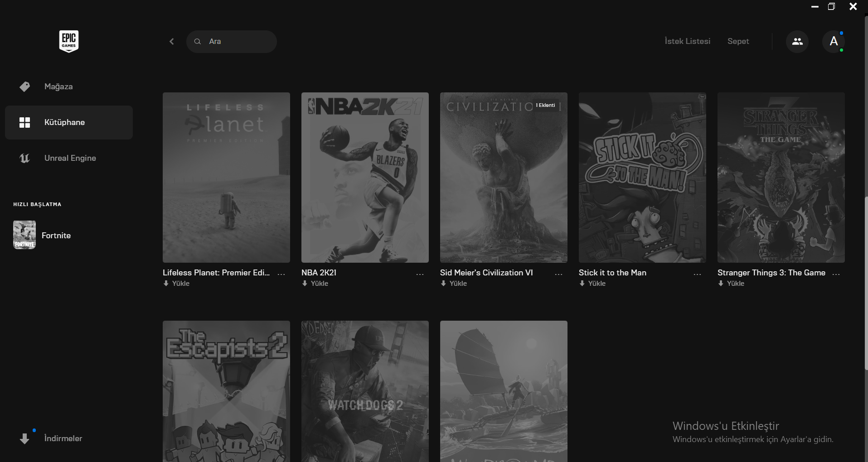Viewport: 868px width, 462px height.
Task: Open Watch Dogs 2 cover thumbnail
Action: pos(365,391)
